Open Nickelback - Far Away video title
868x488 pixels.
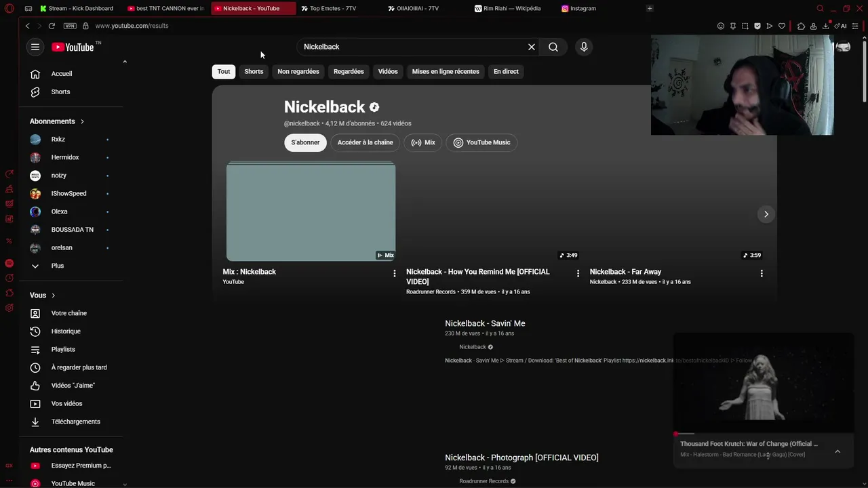pos(625,272)
